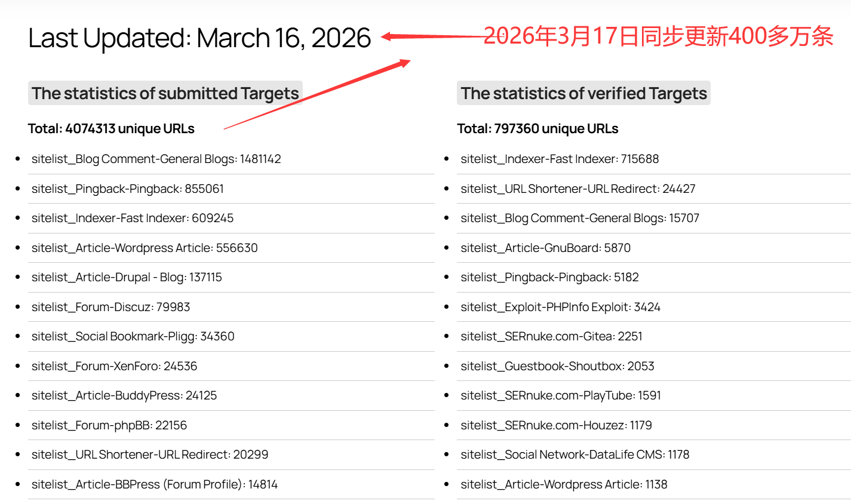Viewport: 851px width, 504px height.
Task: Click verified Indexer-Fast Indexer 715688 entry
Action: 560,159
